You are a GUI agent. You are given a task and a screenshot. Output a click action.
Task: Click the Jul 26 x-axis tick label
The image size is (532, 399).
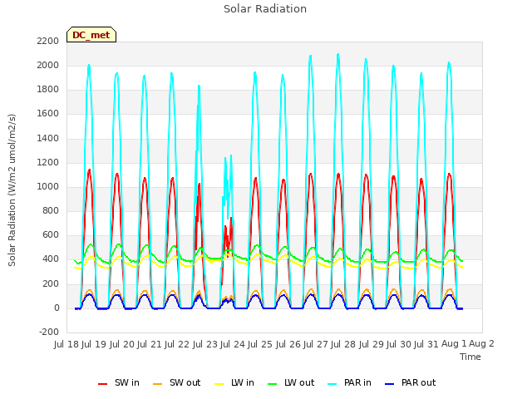[x=288, y=344]
